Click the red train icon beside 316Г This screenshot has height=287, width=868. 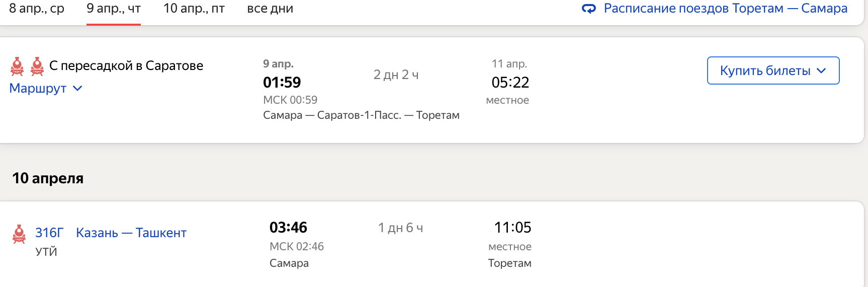(x=19, y=234)
